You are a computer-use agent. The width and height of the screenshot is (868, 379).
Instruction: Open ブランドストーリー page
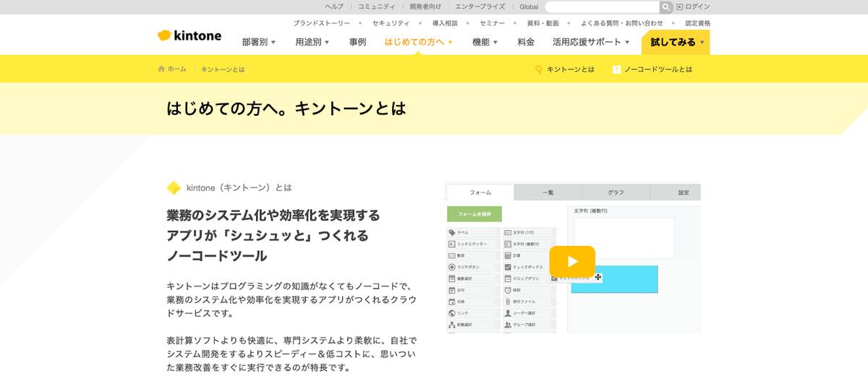click(322, 23)
